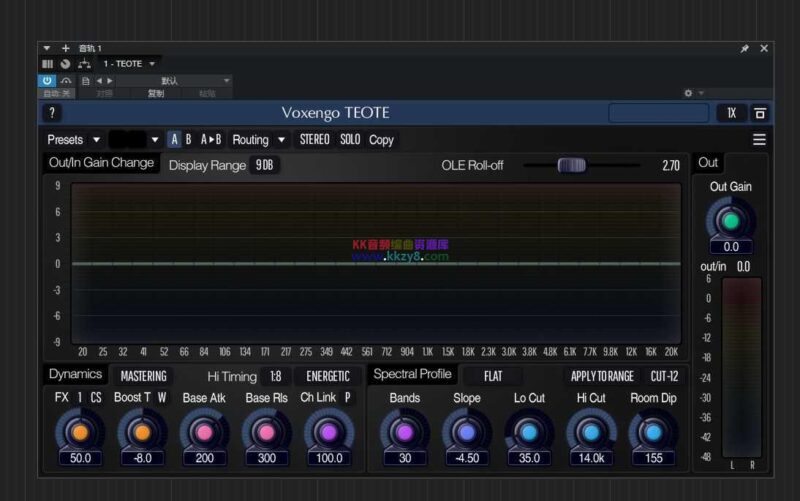800x501 pixels.
Task: Toggle SOLO monitoring
Action: (x=350, y=140)
